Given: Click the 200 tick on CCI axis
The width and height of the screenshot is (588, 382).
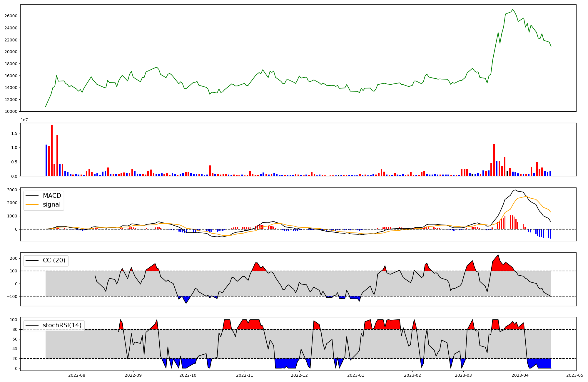Looking at the screenshot, I should (x=14, y=258).
